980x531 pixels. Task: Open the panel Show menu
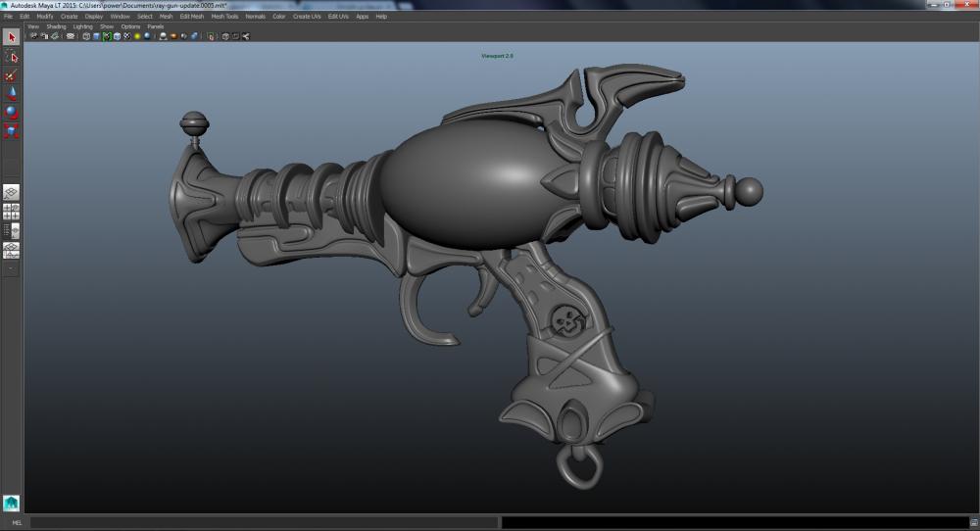pos(107,26)
